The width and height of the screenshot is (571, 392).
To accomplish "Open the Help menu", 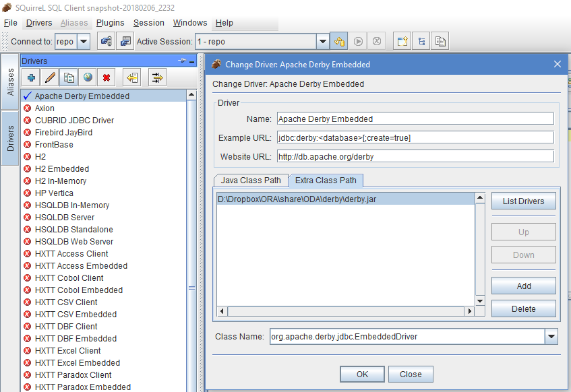I will click(x=224, y=23).
